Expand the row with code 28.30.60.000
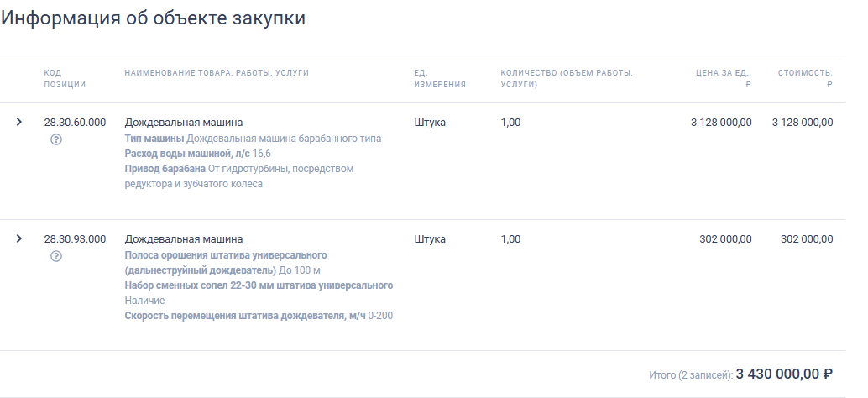 point(19,122)
